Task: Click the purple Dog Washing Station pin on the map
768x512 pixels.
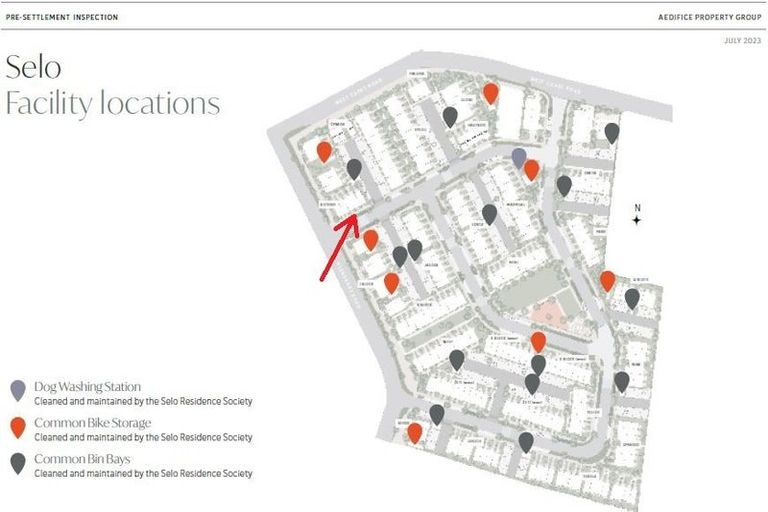Action: (x=518, y=156)
